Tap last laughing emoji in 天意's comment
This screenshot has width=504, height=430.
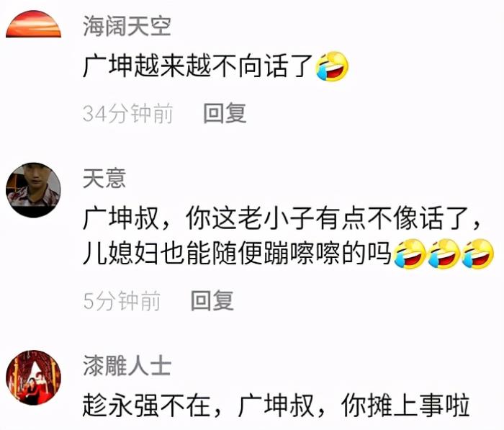tap(477, 254)
